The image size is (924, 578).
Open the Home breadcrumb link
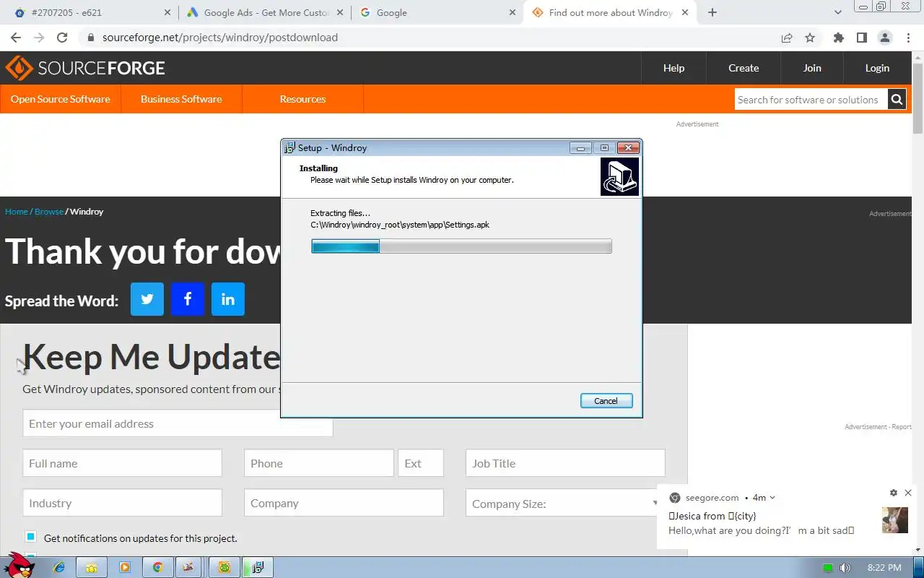click(x=17, y=212)
